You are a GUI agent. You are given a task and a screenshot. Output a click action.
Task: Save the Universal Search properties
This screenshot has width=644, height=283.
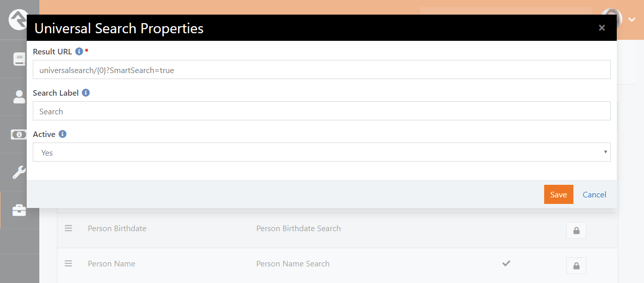(559, 194)
